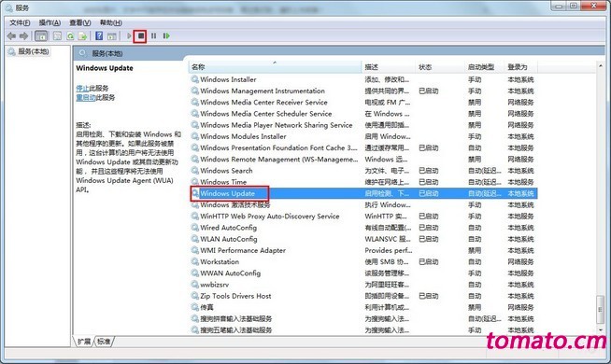Click the 停止 link to stop this service
The width and height of the screenshot is (611, 364).
[82, 89]
